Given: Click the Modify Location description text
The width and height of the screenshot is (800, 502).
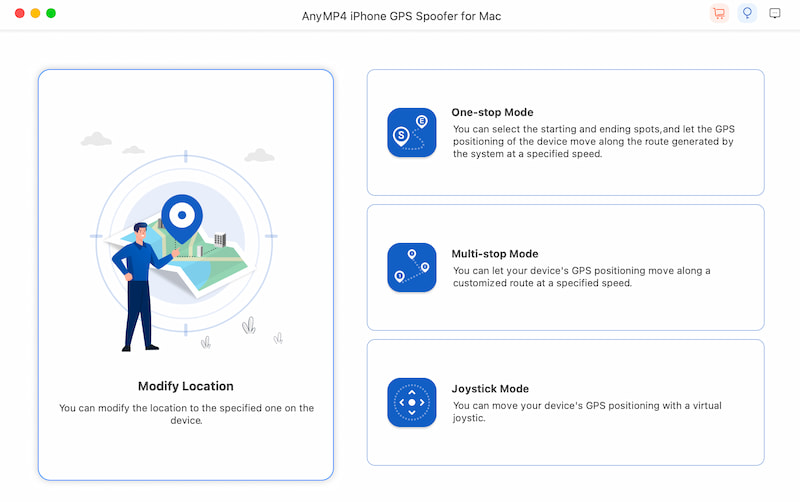Looking at the screenshot, I should point(186,414).
